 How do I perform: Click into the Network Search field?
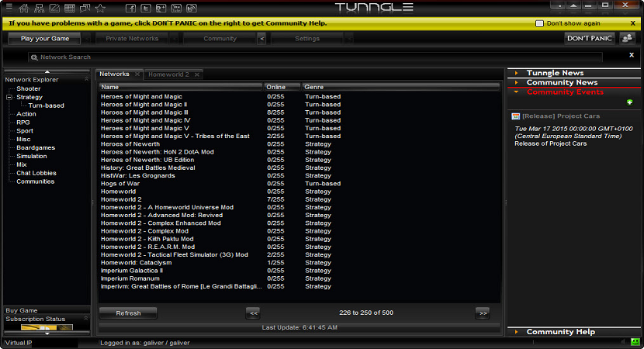tap(316, 57)
